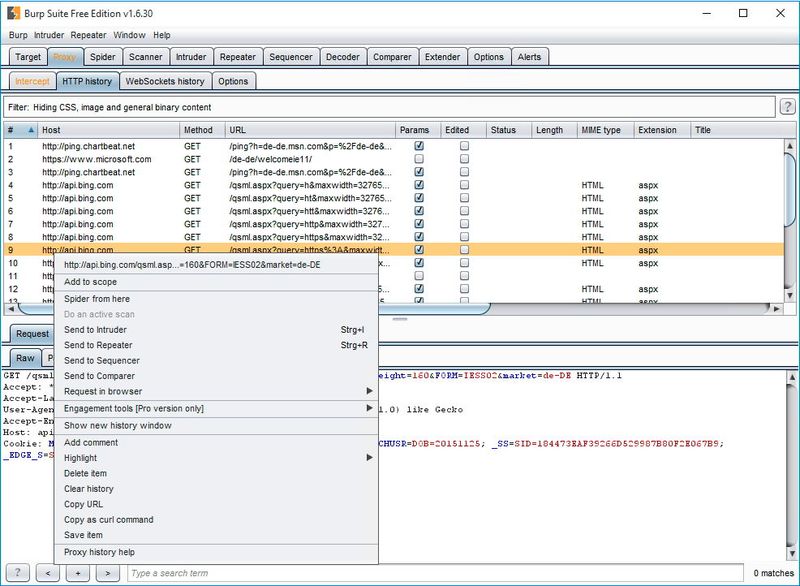Click the history table vertical scrollbar thumb
The height and width of the screenshot is (586, 800).
(789, 191)
